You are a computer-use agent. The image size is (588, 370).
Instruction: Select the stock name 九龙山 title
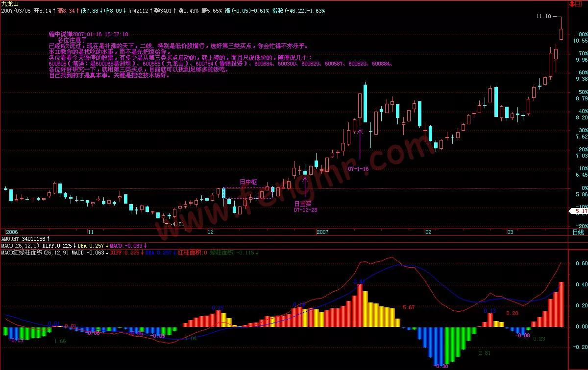point(10,3)
